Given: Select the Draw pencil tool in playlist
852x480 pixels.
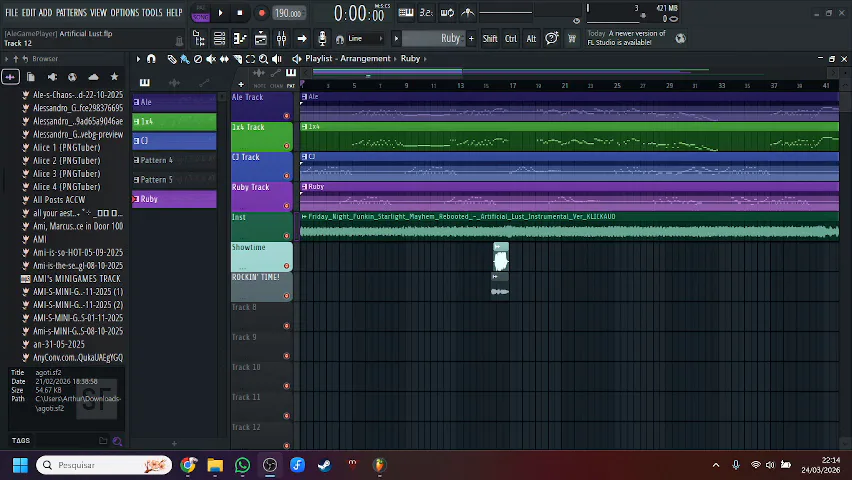Looking at the screenshot, I should click(172, 59).
